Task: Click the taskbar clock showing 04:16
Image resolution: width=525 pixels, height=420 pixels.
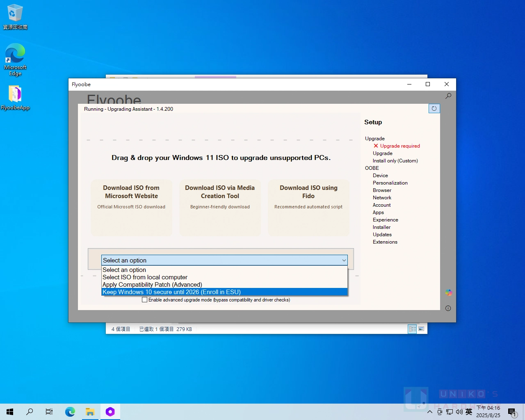Action: tap(488, 412)
